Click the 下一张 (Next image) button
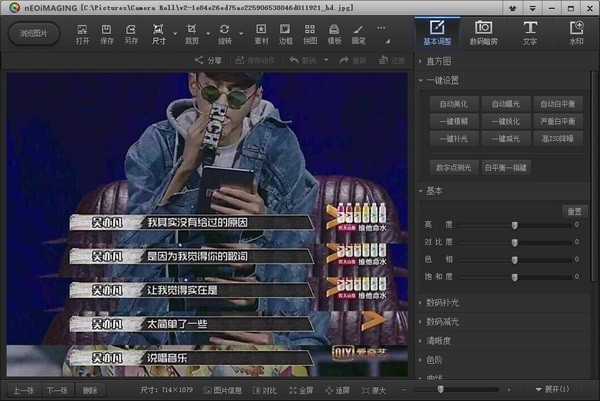 coord(58,389)
